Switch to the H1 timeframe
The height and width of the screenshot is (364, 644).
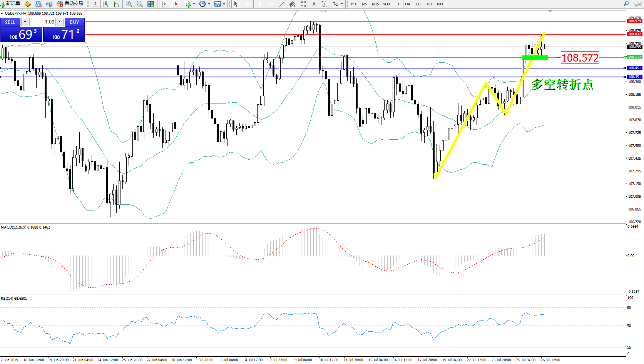pyautogui.click(x=397, y=4)
